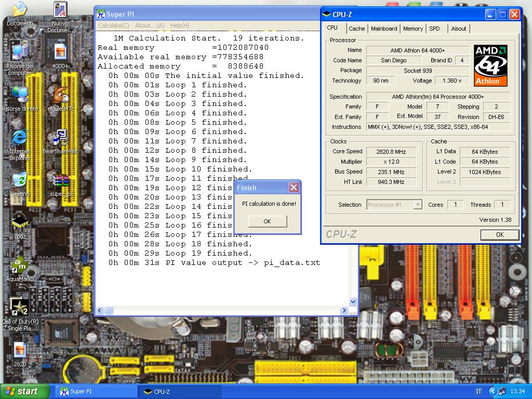The image size is (532, 399).
Task: Open the About...(A) menu in Super PI
Action: (150, 25)
